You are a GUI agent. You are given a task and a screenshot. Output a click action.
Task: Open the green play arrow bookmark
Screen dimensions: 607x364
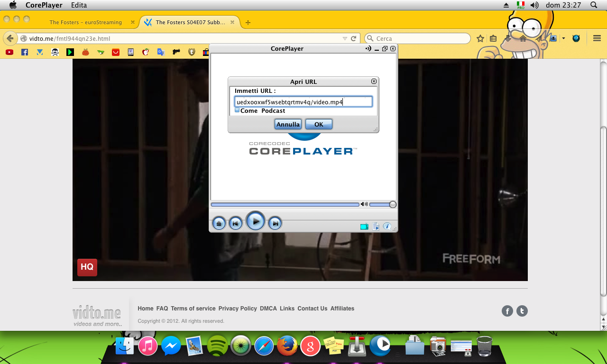pyautogui.click(x=70, y=52)
